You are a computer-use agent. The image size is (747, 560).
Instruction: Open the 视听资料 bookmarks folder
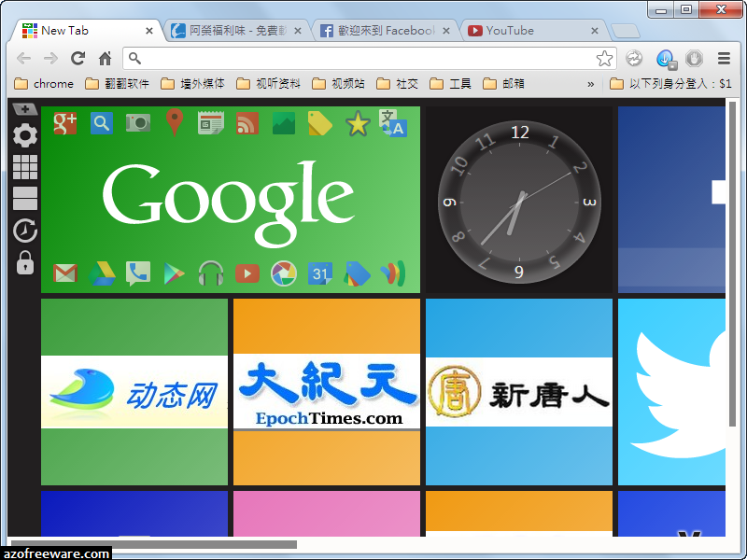268,84
